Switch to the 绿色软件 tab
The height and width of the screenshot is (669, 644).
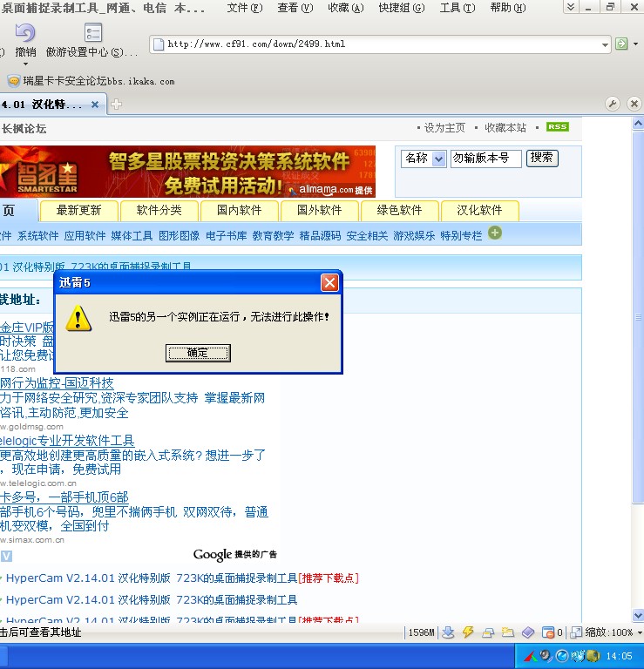(x=399, y=210)
